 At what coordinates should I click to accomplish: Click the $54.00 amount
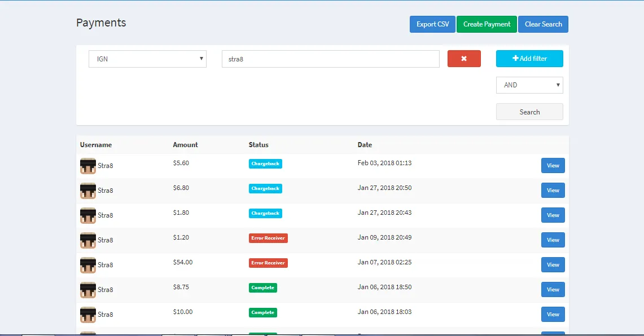(183, 263)
